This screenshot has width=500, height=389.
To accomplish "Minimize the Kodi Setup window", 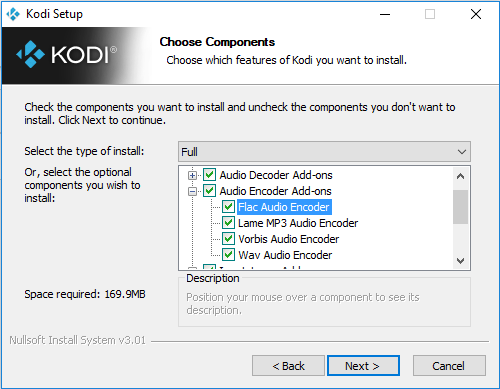I will click(x=385, y=14).
